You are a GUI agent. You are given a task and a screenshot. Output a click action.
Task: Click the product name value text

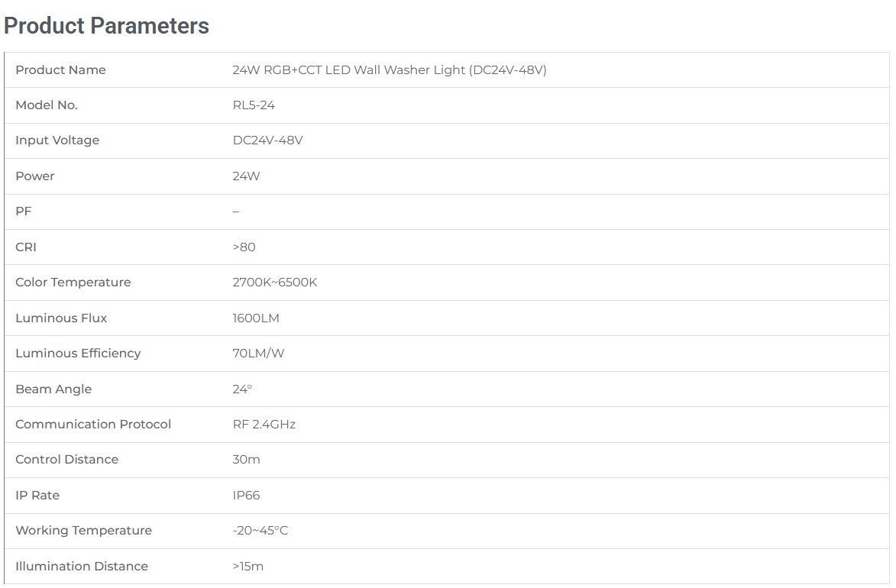click(389, 69)
